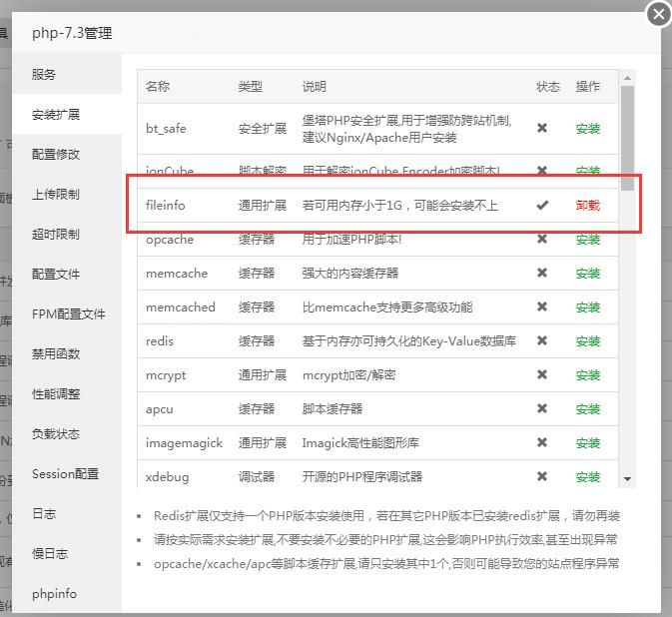672x617 pixels.
Task: Close the php-7.3 management dialog
Action: tap(658, 14)
